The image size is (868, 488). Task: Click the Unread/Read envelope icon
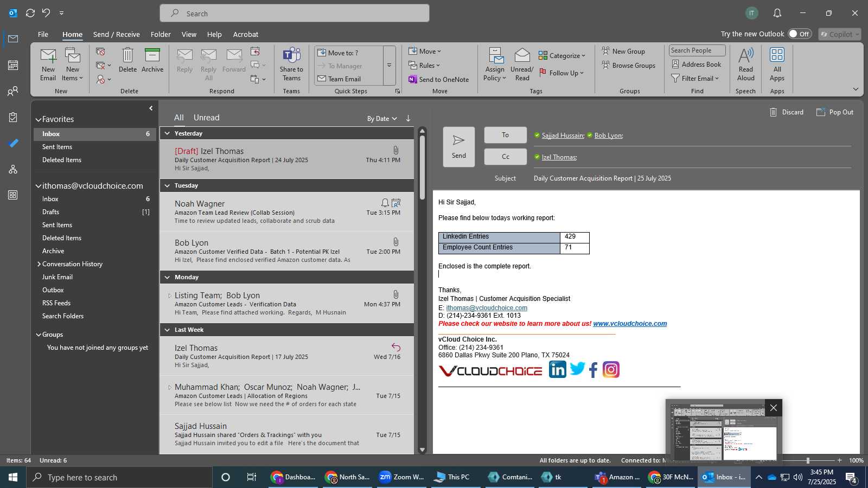[522, 64]
